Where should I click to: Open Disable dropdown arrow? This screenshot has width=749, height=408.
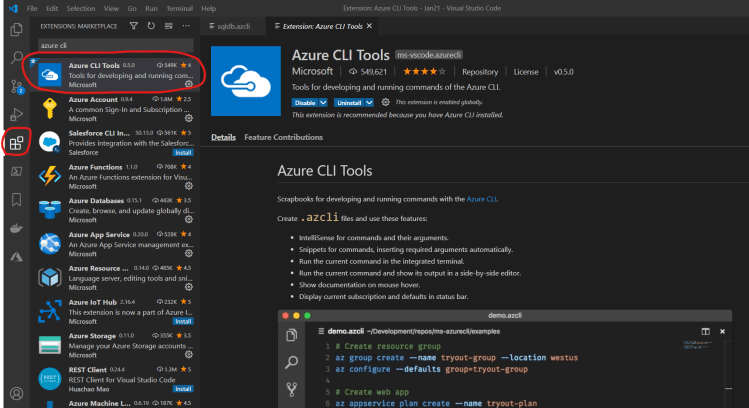tap(323, 103)
